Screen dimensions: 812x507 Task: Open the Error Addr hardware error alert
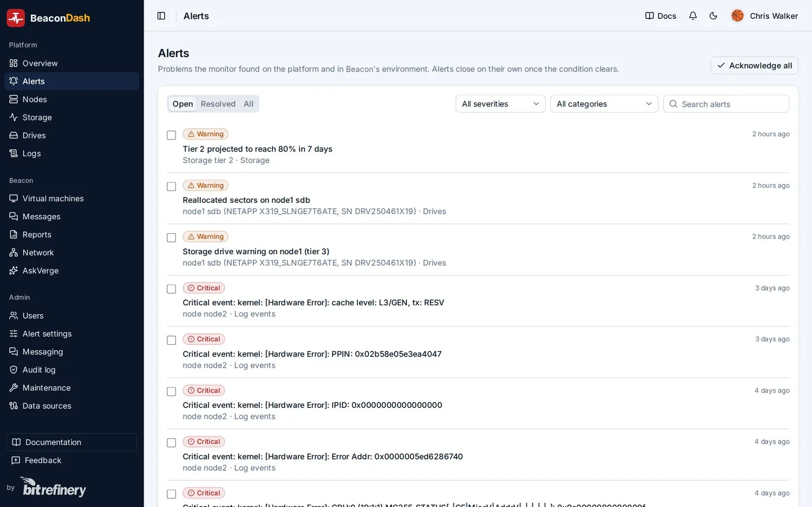[x=323, y=457]
